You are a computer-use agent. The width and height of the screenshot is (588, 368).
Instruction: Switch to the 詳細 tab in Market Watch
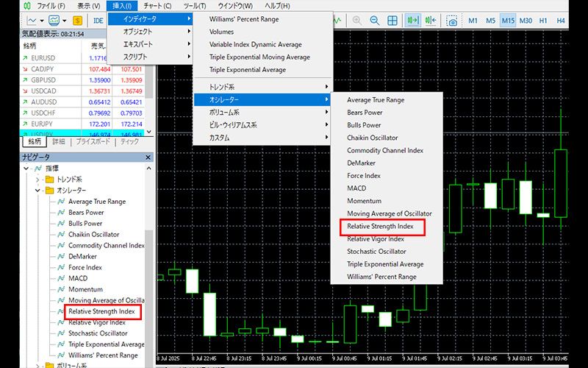pyautogui.click(x=58, y=141)
